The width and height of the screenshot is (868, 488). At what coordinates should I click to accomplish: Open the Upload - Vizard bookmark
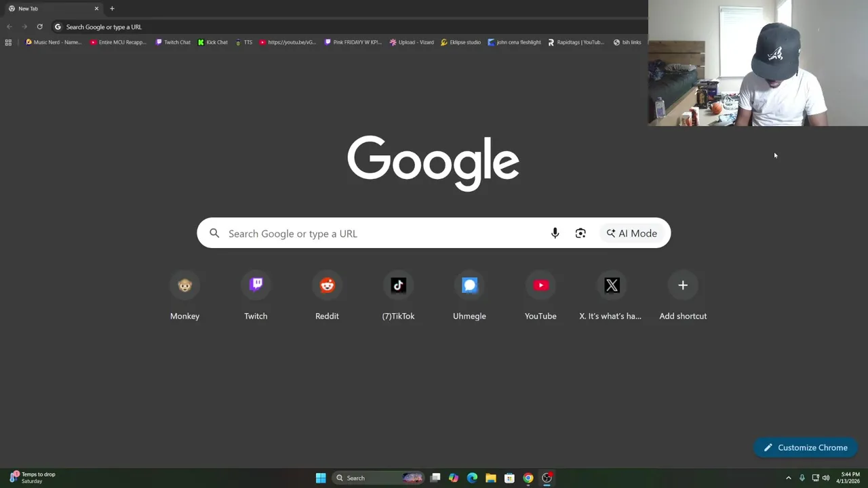pyautogui.click(x=412, y=42)
